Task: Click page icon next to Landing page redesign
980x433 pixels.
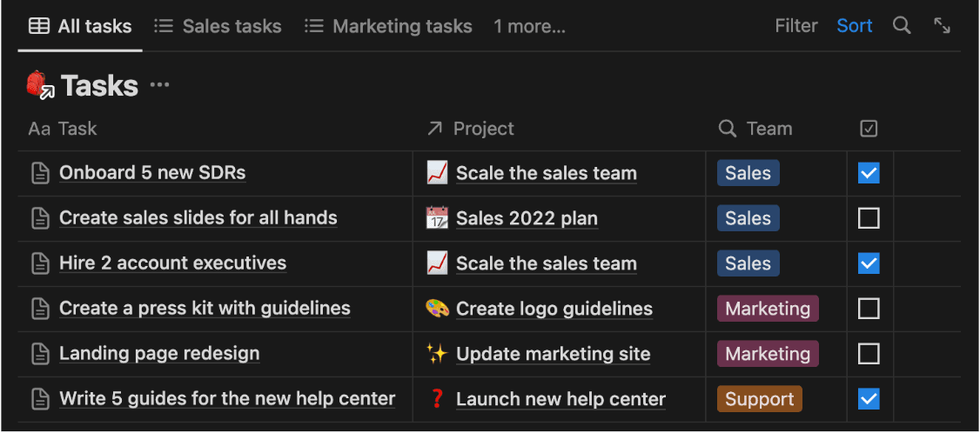Action: click(x=40, y=354)
